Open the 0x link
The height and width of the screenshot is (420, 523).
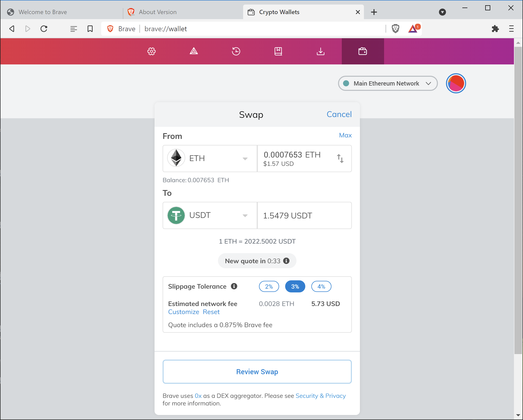pyautogui.click(x=198, y=396)
